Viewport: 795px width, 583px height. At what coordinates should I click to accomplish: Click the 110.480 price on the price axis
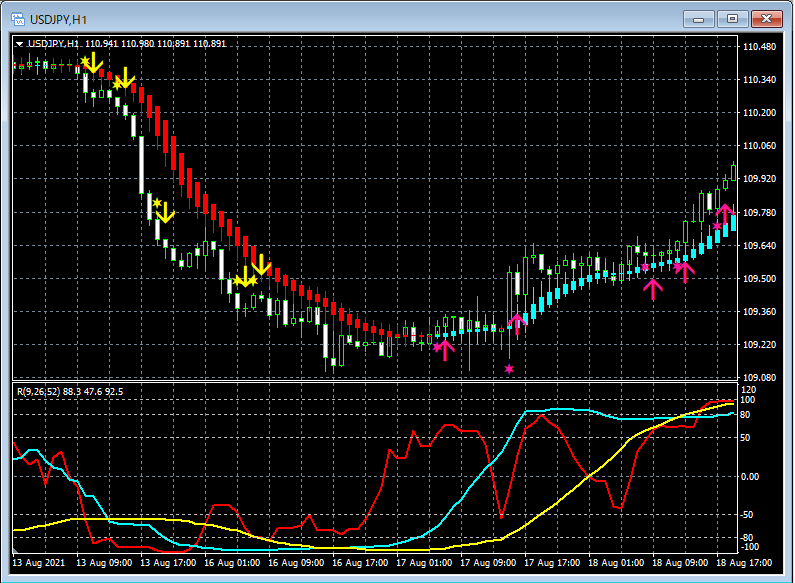pos(761,47)
